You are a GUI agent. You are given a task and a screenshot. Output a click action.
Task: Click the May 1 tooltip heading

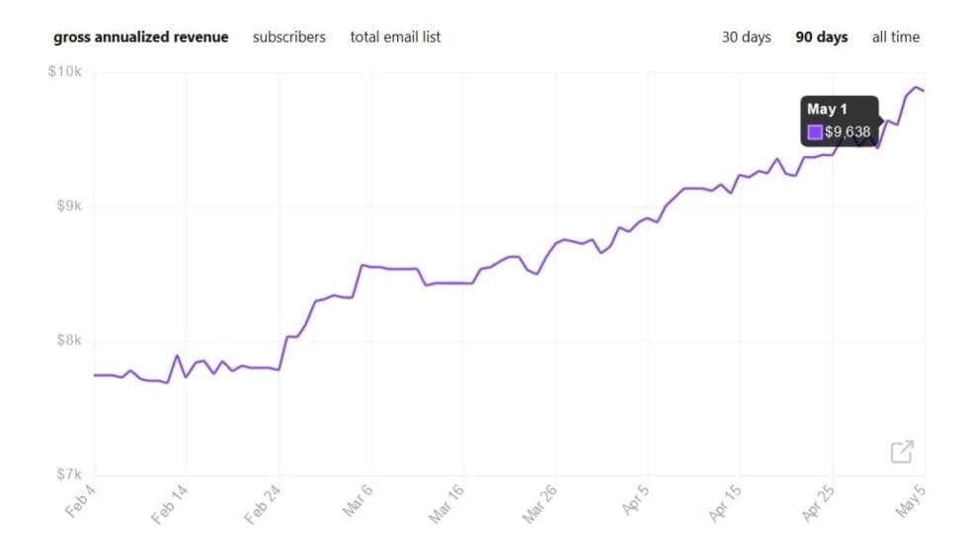827,110
